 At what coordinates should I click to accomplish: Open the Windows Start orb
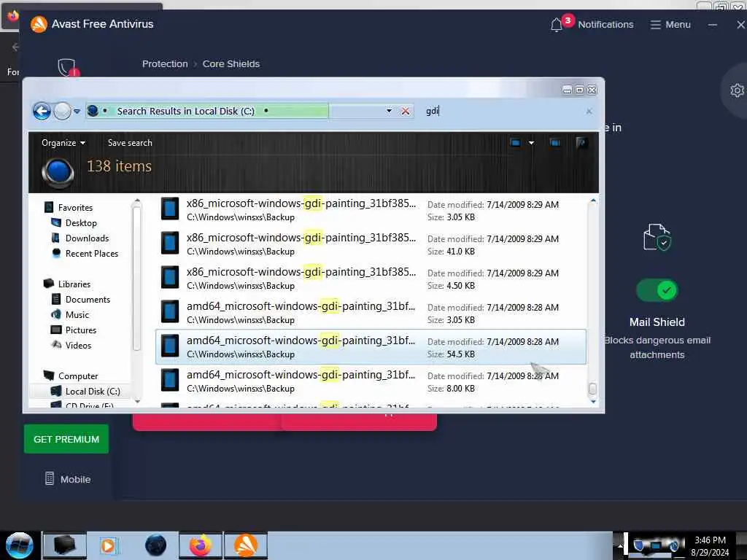click(x=19, y=545)
